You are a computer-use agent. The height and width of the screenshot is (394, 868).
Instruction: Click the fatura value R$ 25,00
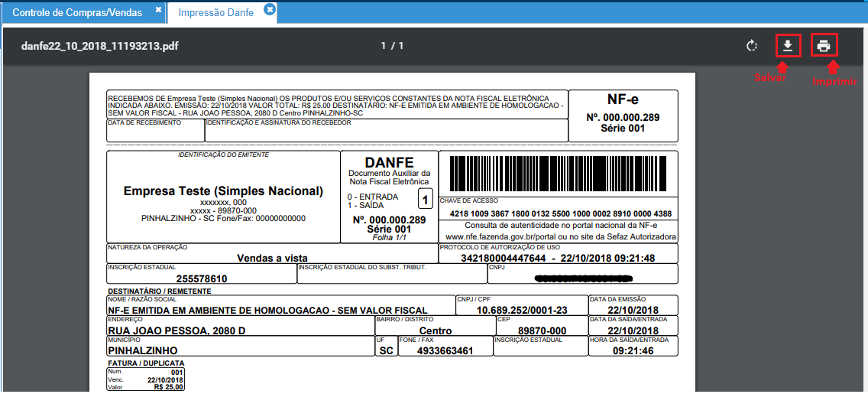click(x=168, y=387)
